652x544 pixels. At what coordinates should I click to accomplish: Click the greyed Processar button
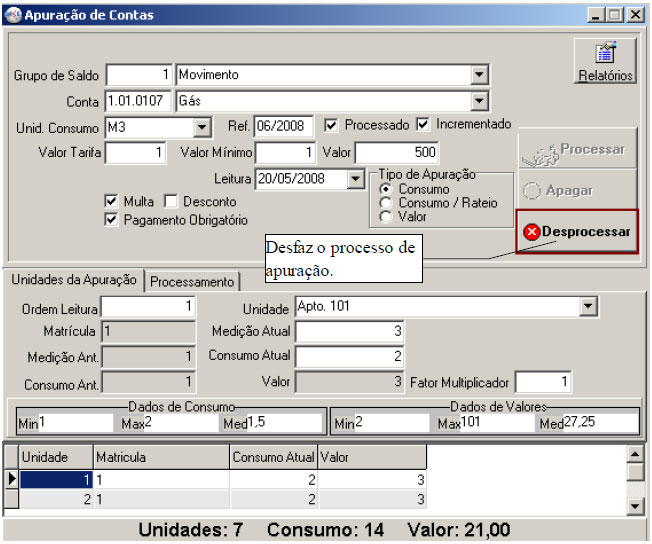(x=577, y=149)
